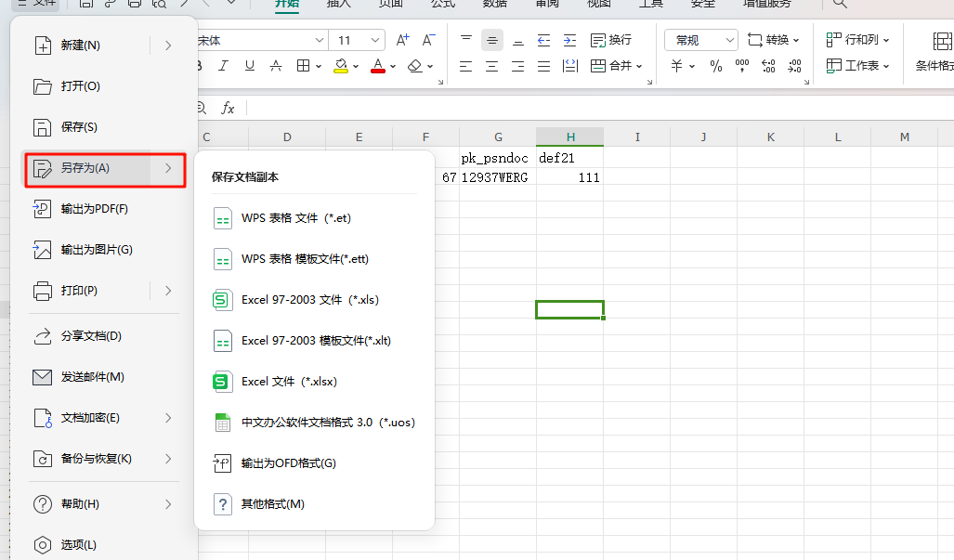Viewport: 954px width, 560px height.
Task: Click Share Document (分享文档)
Action: click(103, 336)
